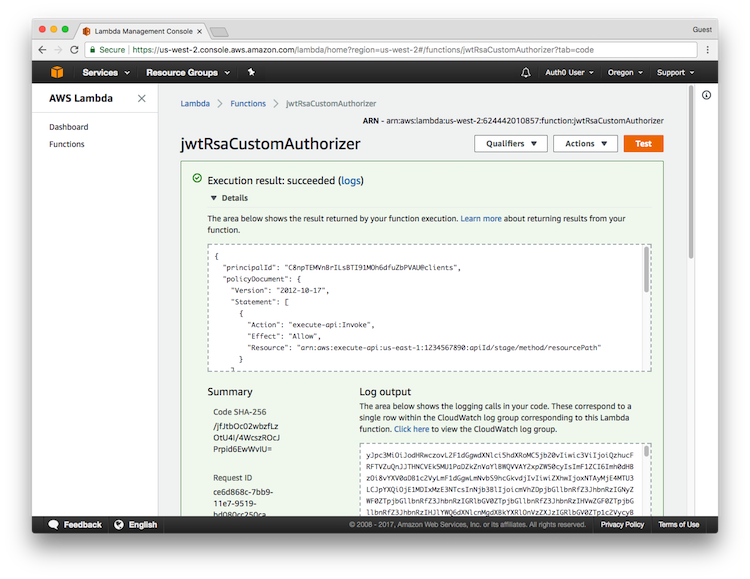
Task: Click the Secure padlock icon
Action: point(92,50)
